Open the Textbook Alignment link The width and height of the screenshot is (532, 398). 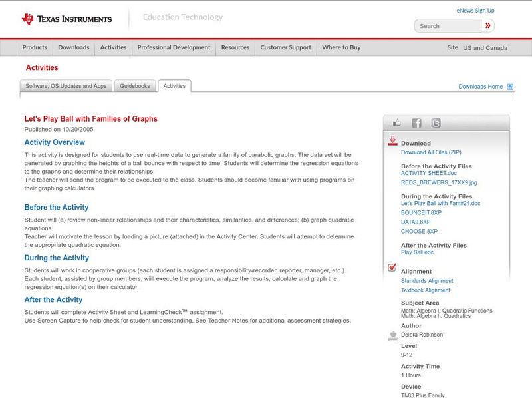(426, 290)
